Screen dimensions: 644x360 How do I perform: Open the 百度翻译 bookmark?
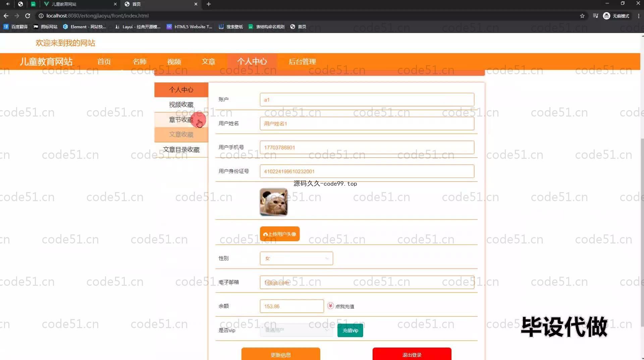tap(15, 27)
